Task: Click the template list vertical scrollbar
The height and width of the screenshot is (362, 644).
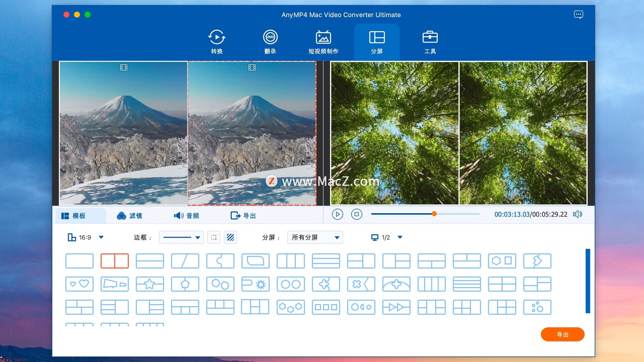Action: (588, 281)
